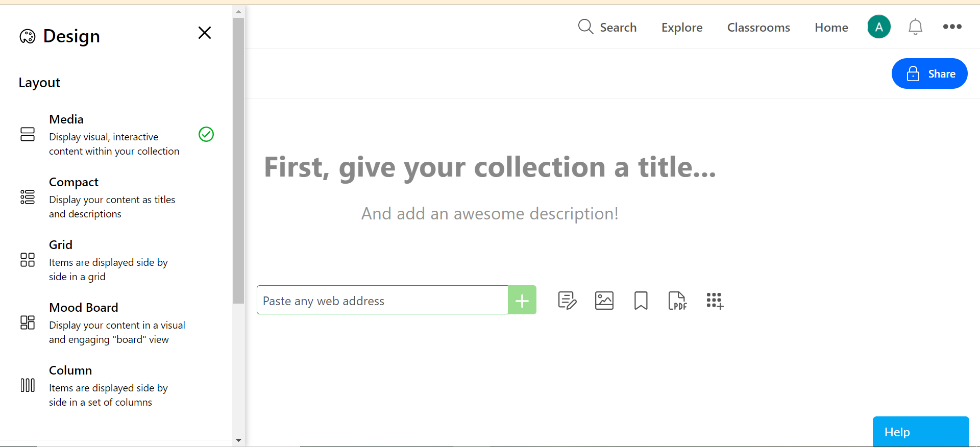Image resolution: width=980 pixels, height=447 pixels.
Task: Focus the Paste any web address field
Action: pyautogui.click(x=382, y=300)
